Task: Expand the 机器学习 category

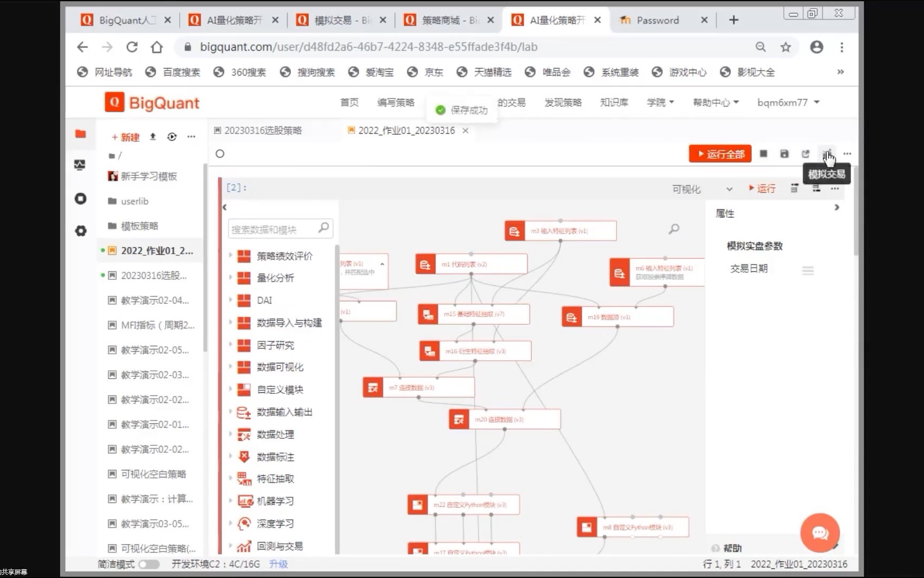Action: coord(230,501)
